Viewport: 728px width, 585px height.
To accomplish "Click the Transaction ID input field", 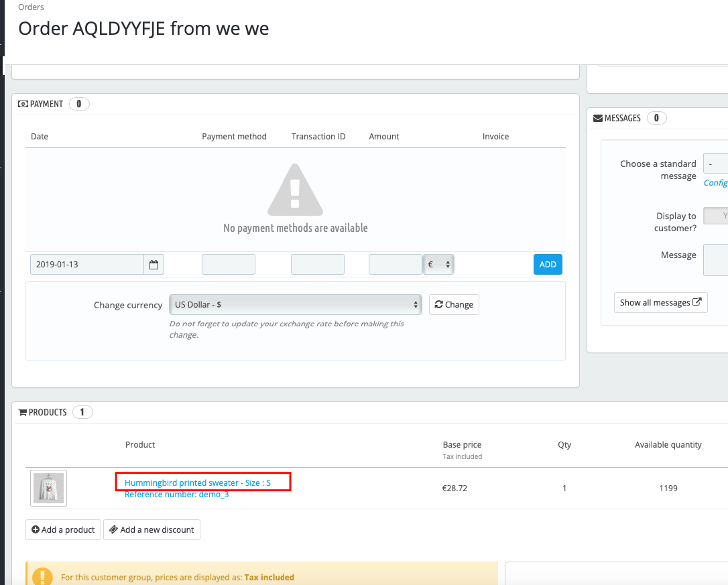I will 318,265.
